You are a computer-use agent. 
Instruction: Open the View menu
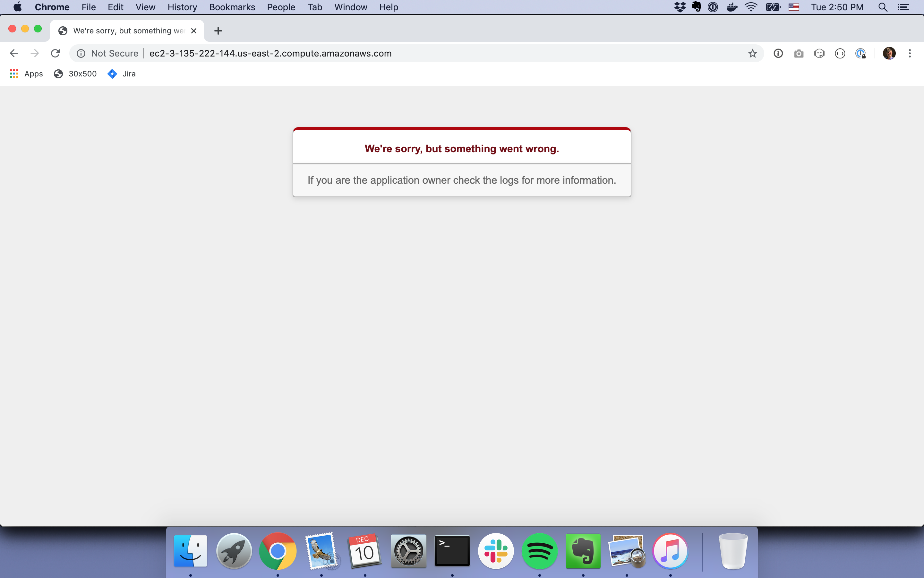pyautogui.click(x=145, y=7)
